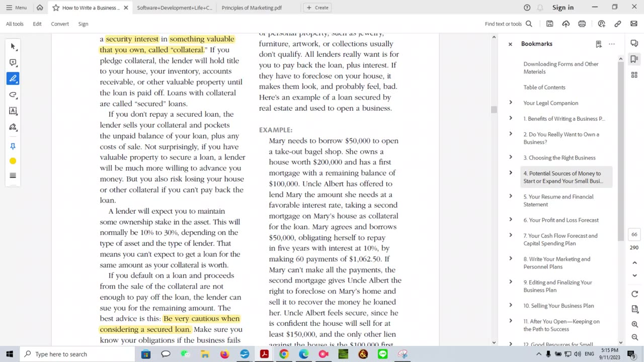Rotate the page clockwise
644x362 pixels.
[x=634, y=294]
